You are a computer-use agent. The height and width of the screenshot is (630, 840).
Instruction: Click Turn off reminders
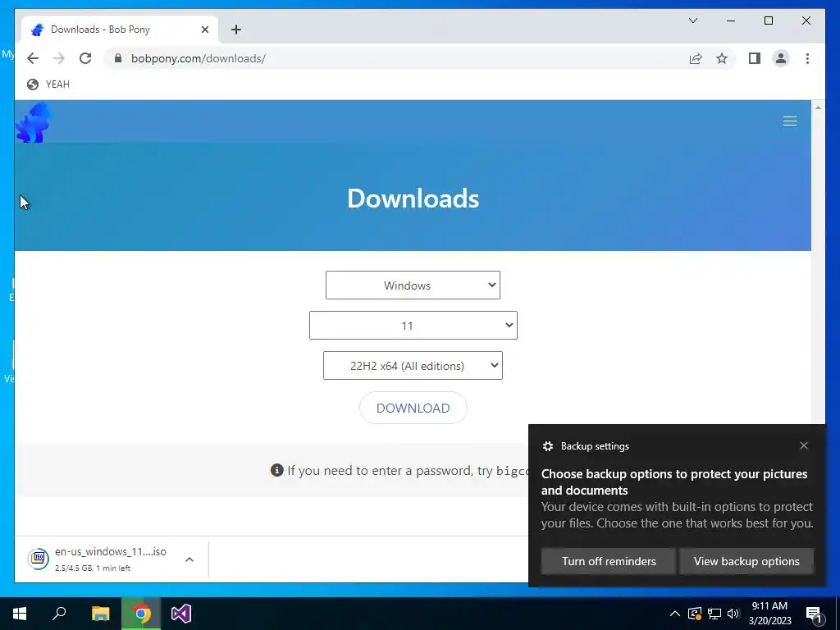(x=609, y=561)
